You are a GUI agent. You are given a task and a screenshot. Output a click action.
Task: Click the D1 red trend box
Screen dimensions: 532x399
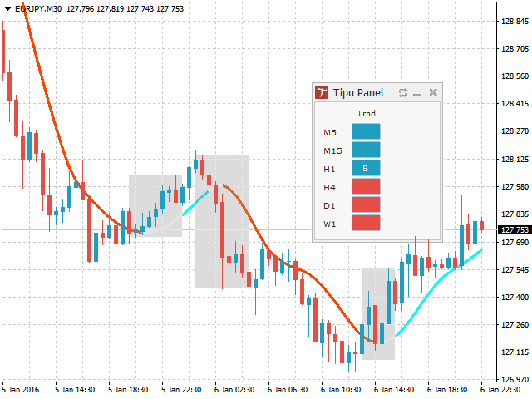pyautogui.click(x=366, y=204)
